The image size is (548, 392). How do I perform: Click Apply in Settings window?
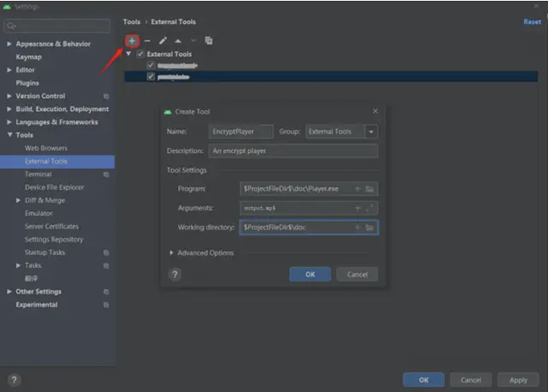[x=518, y=380]
